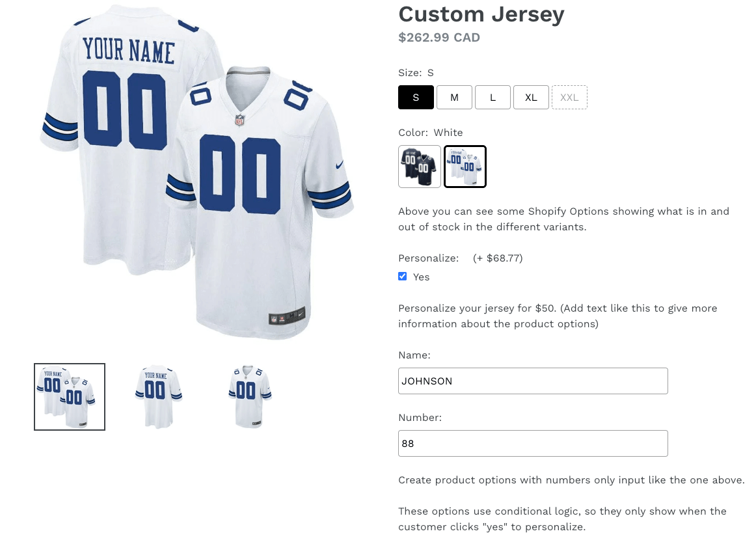Select the white jersey color swatch
The width and height of the screenshot is (756, 540).
click(x=465, y=167)
